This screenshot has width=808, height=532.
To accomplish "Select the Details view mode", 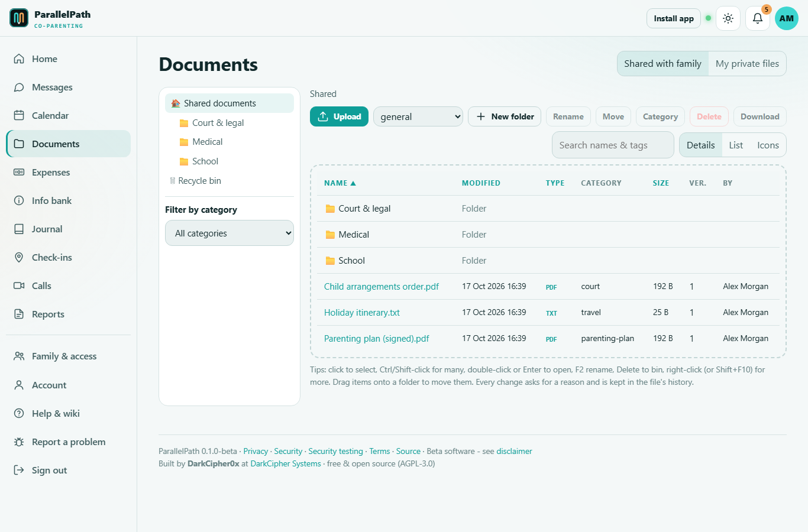I will [700, 145].
